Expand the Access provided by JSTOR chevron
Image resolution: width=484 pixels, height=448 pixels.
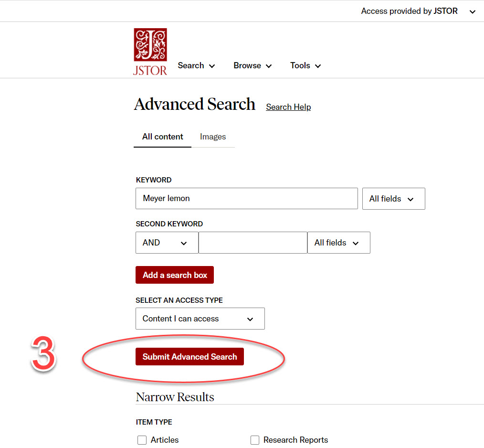tap(472, 11)
